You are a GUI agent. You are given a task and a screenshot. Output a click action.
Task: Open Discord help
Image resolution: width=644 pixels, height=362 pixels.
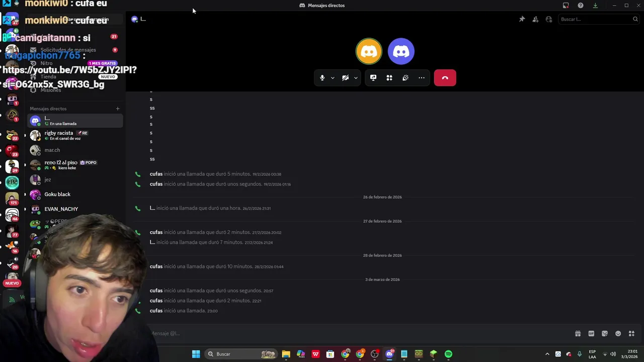click(581, 6)
